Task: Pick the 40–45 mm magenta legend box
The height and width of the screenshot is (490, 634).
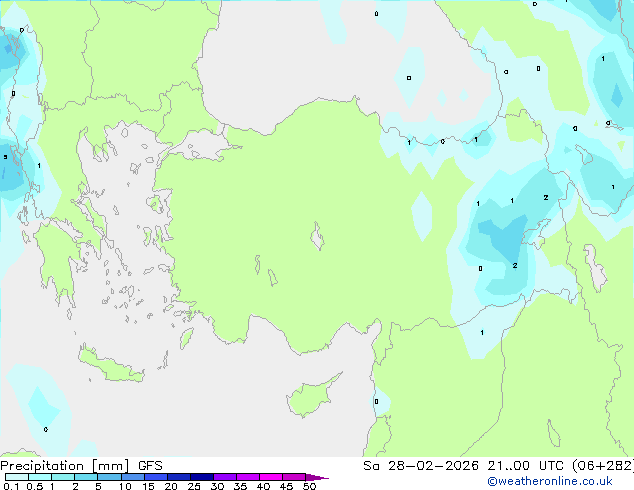Action: point(271,477)
